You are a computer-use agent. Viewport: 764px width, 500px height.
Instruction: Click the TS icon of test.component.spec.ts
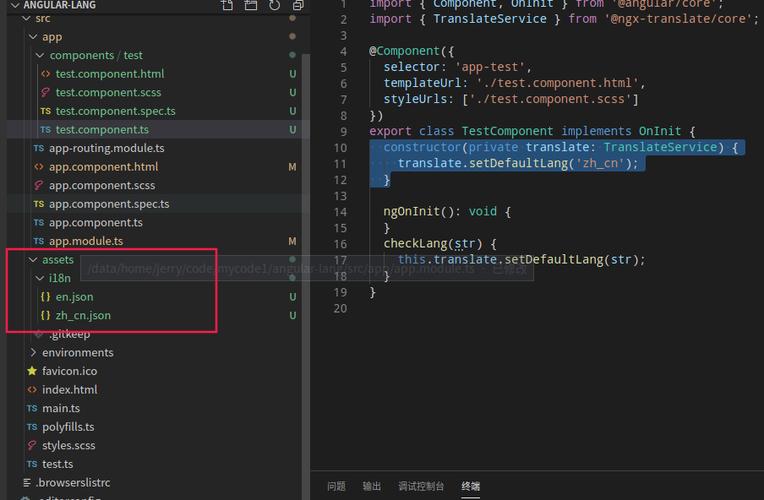45,111
